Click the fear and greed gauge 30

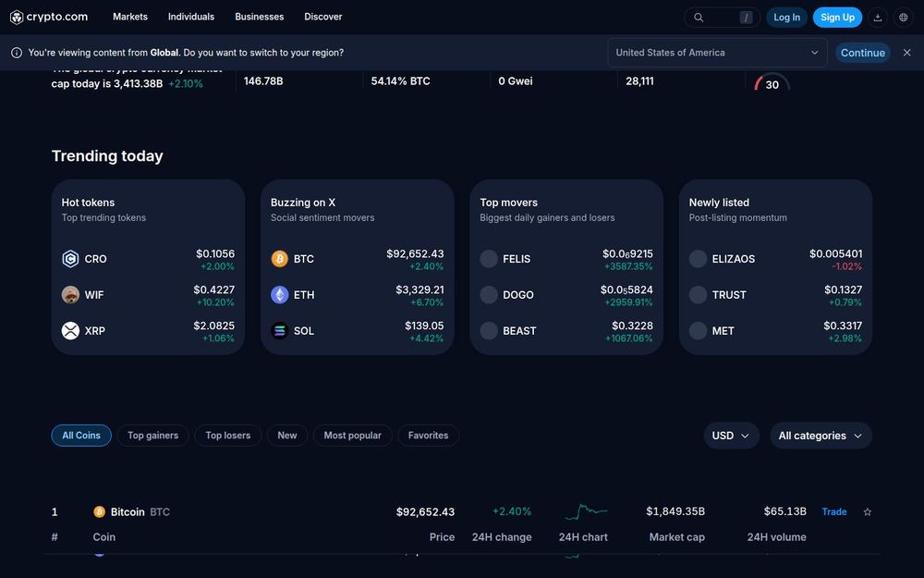point(772,82)
